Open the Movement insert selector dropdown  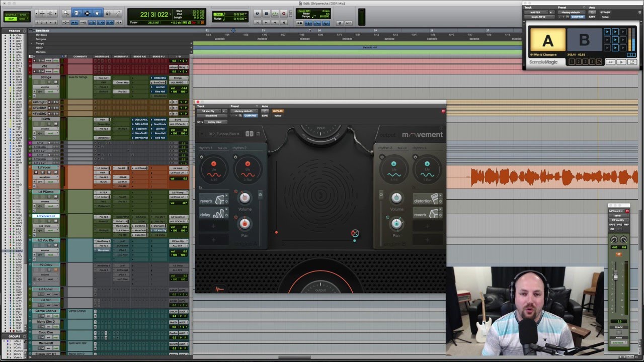click(211, 116)
